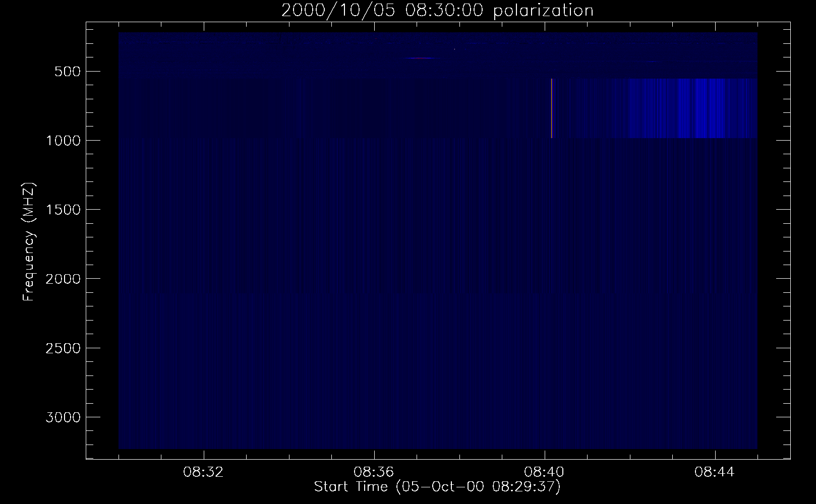This screenshot has height=504, width=816.
Task: Click the 'Frequency (MHZ)' axis title
Action: [29, 242]
